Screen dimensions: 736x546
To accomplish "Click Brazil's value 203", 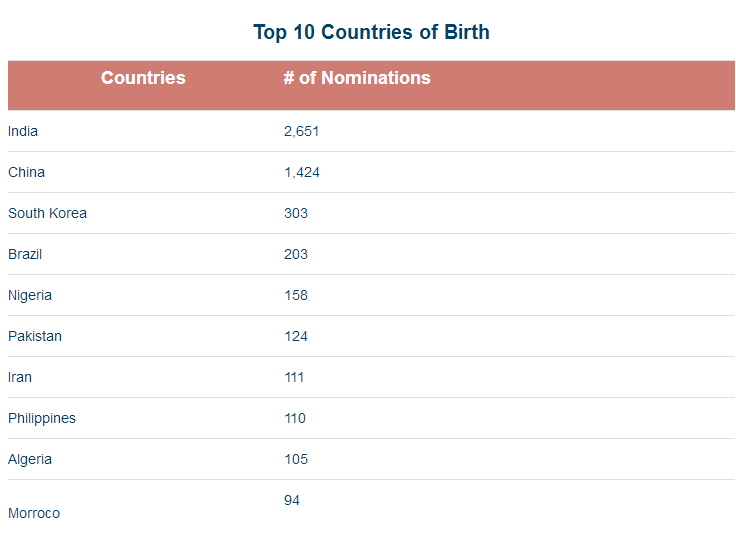I will (295, 254).
